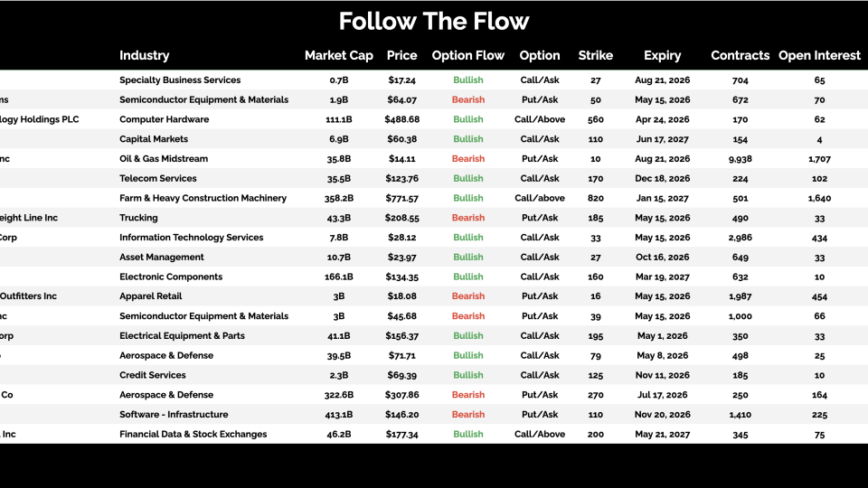Select the Contracts column header
This screenshot has width=868, height=488.
(x=741, y=55)
